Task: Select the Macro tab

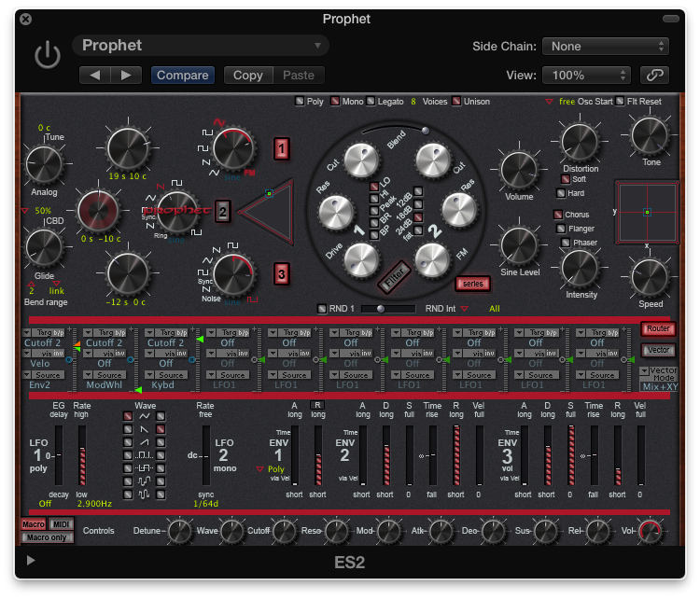Action: [x=34, y=524]
